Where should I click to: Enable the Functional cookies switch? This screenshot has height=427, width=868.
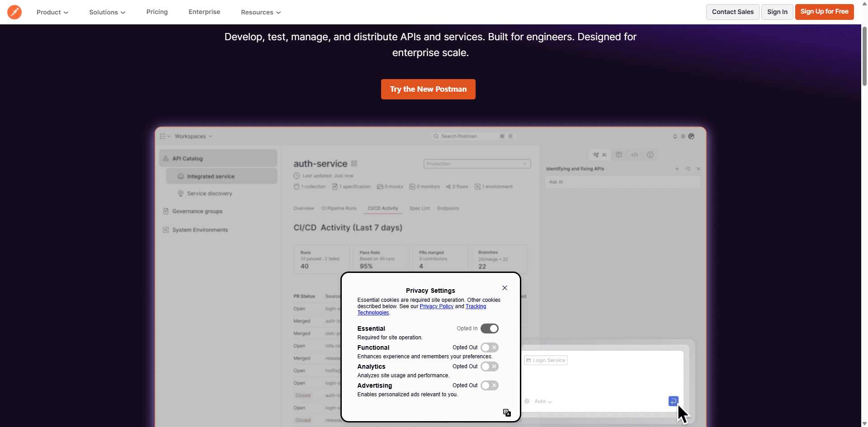(x=489, y=347)
